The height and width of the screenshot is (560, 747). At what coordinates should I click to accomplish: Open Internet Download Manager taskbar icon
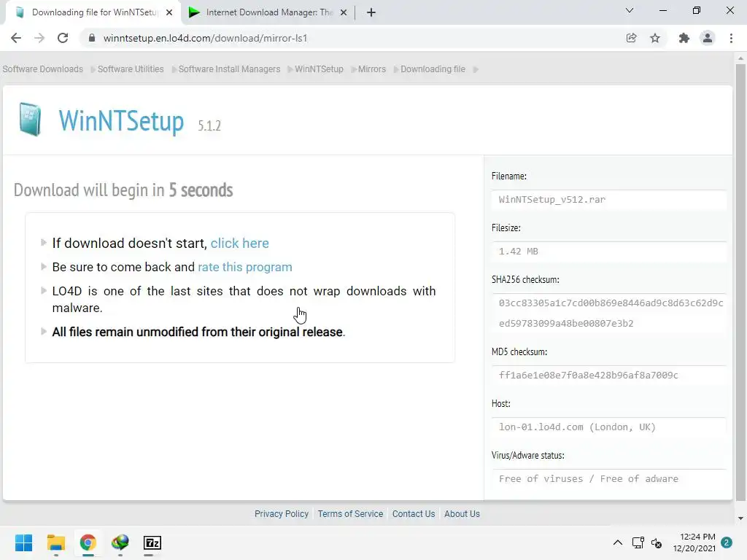coord(120,542)
